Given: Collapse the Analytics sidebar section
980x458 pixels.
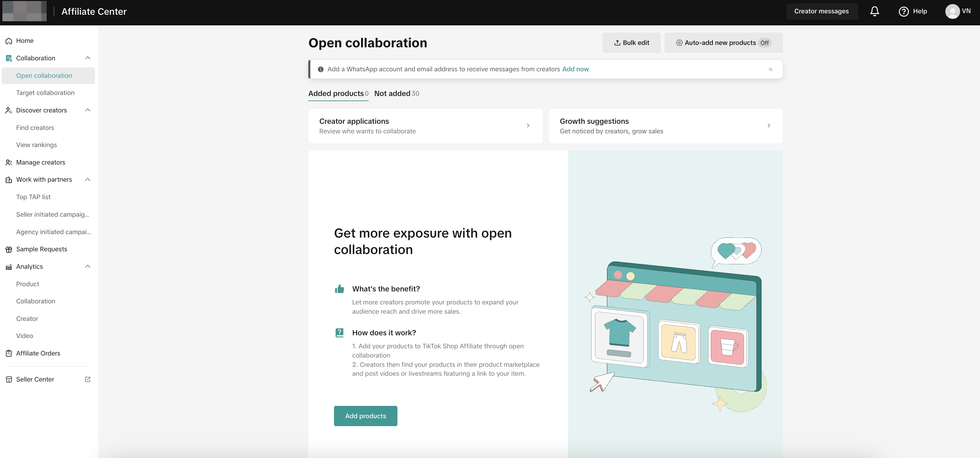Looking at the screenshot, I should pyautogui.click(x=87, y=267).
